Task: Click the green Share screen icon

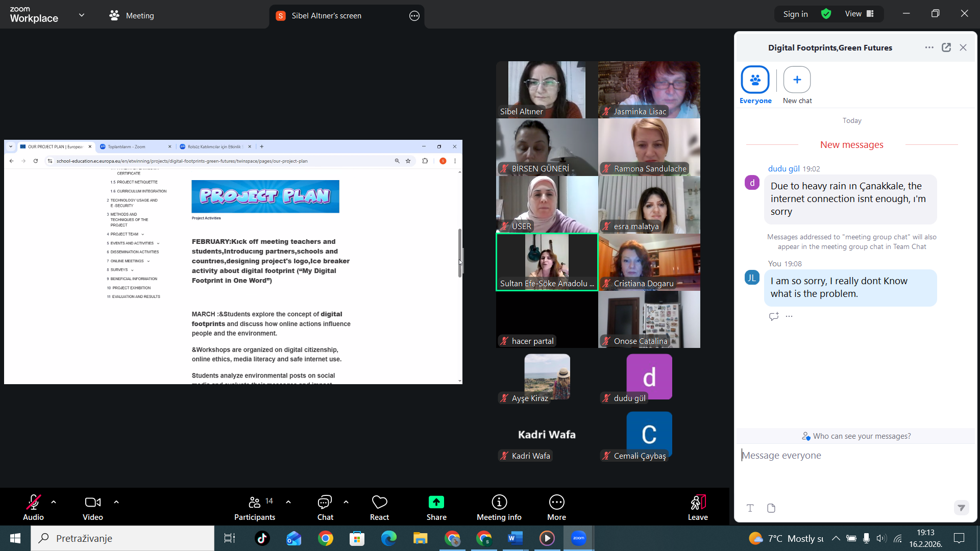Action: point(436,502)
